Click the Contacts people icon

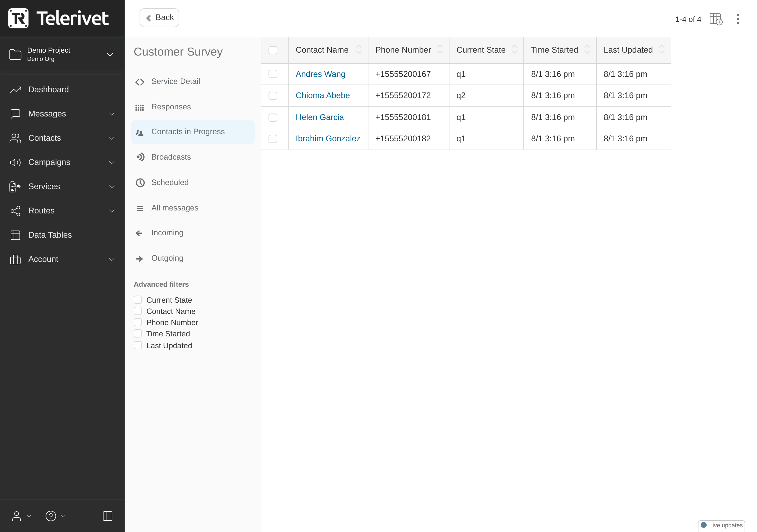point(15,138)
